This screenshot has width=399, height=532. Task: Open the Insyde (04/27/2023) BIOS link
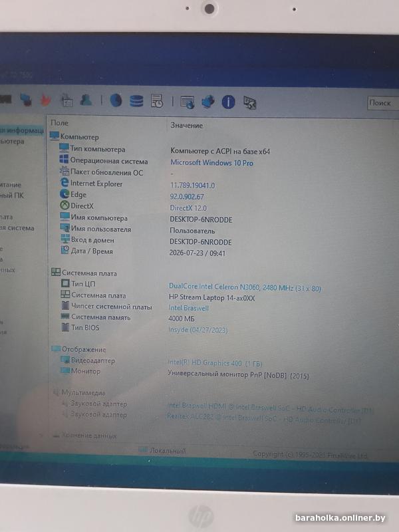198,330
